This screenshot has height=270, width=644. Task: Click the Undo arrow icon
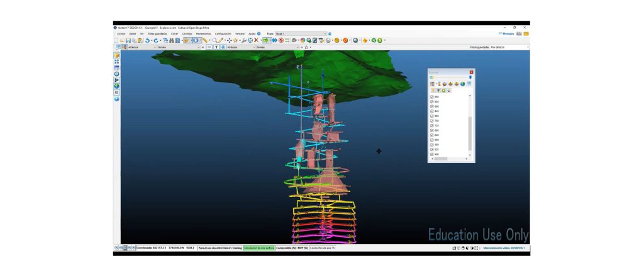(x=148, y=40)
